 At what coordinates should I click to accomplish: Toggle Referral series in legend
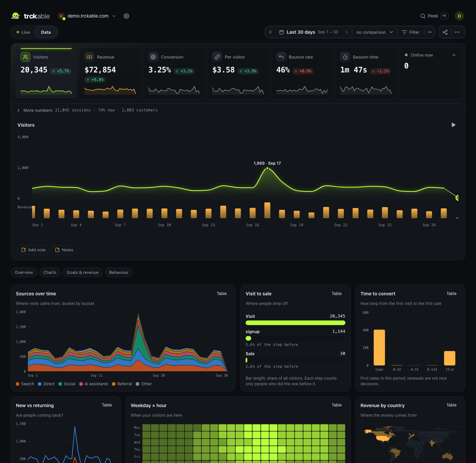pyautogui.click(x=122, y=384)
